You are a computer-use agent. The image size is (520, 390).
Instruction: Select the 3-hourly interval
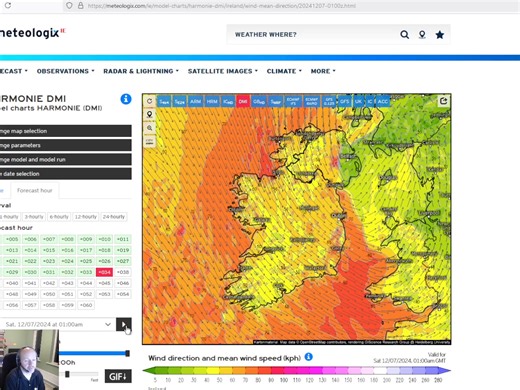tap(34, 217)
